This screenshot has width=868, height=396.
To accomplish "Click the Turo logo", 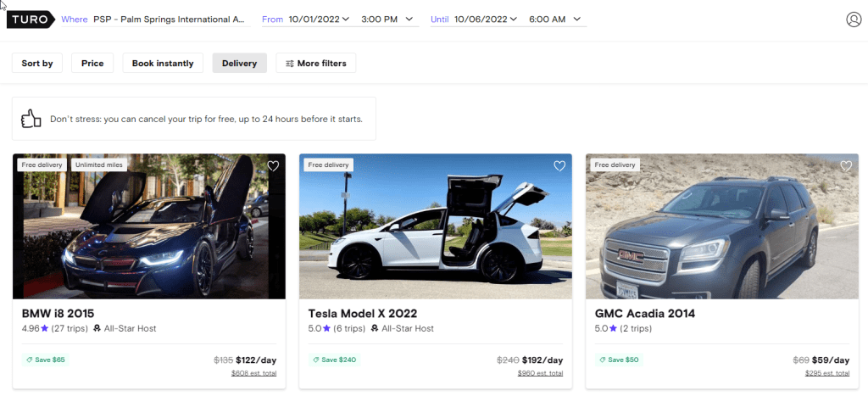I will (31, 19).
